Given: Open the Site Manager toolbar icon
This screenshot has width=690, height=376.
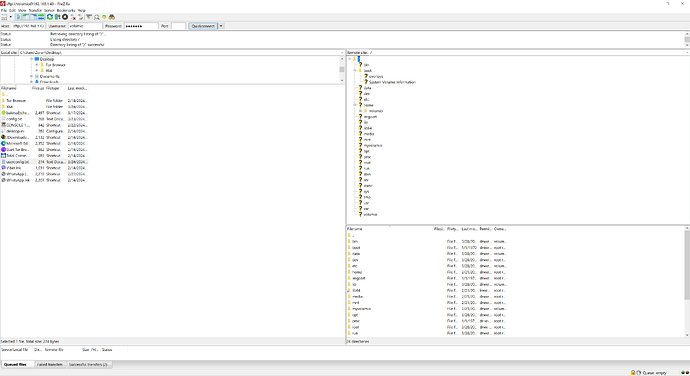Looking at the screenshot, I should click(4, 17).
